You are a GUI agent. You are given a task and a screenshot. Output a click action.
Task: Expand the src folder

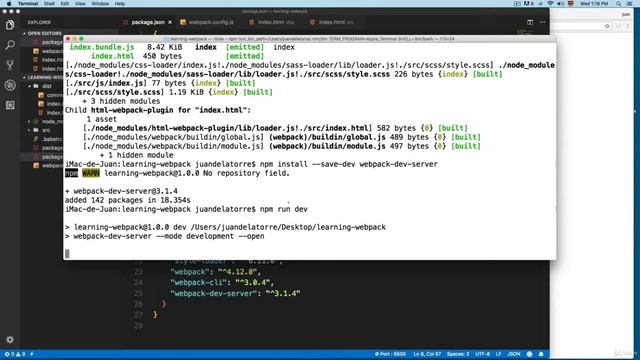pos(46,130)
